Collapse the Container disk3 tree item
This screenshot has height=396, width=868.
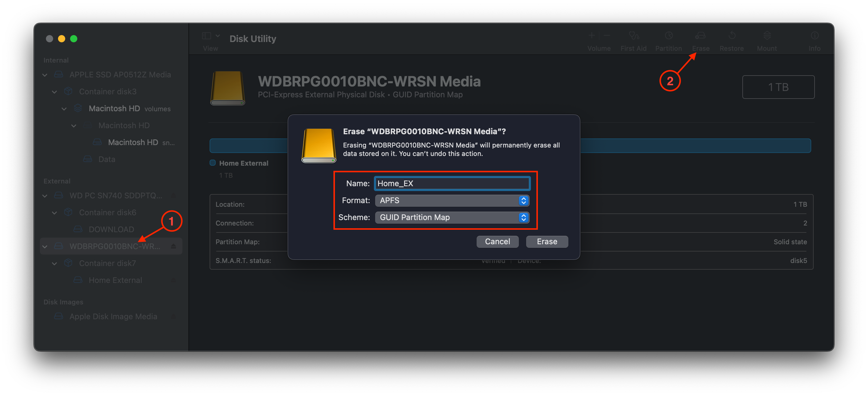[x=54, y=91]
